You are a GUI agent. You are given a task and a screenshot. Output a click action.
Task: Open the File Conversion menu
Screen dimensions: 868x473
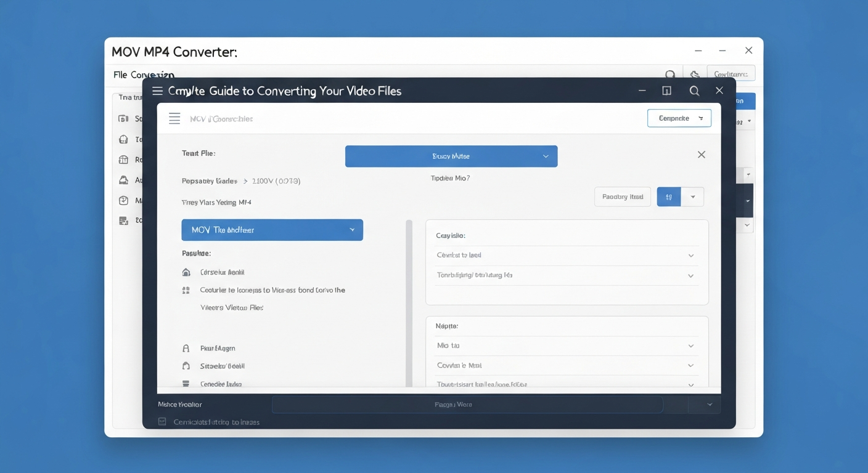coord(142,74)
